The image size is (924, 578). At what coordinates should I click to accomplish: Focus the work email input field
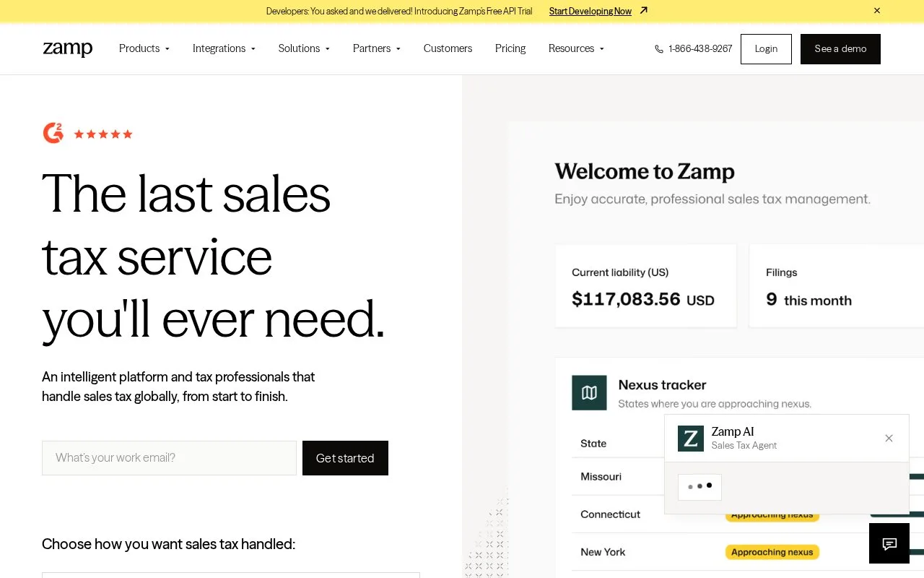click(169, 458)
